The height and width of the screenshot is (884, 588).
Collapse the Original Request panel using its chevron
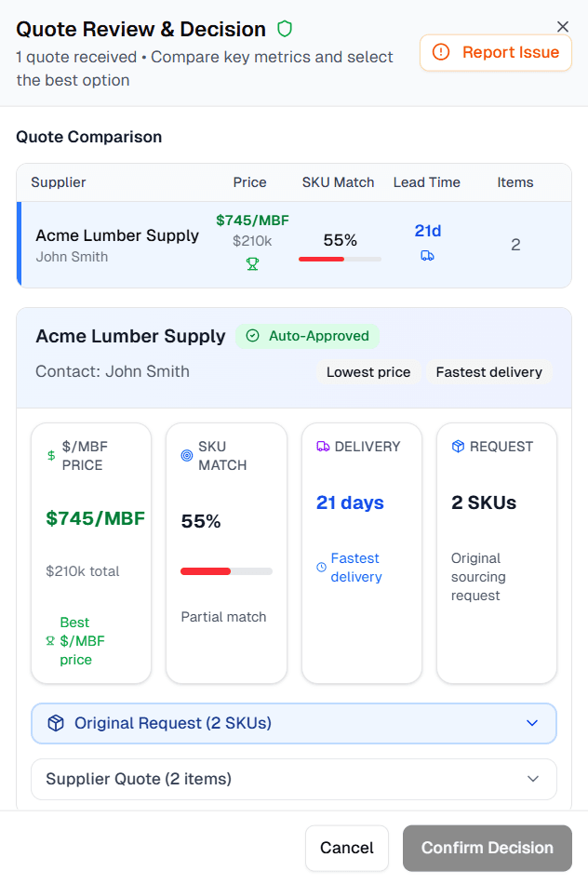coord(533,722)
